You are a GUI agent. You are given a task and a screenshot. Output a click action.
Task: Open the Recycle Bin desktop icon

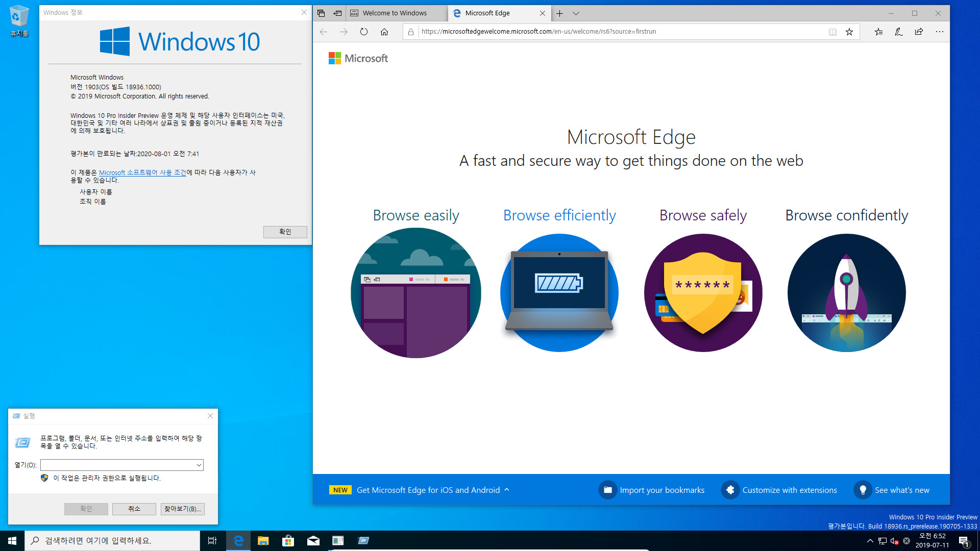click(x=19, y=21)
